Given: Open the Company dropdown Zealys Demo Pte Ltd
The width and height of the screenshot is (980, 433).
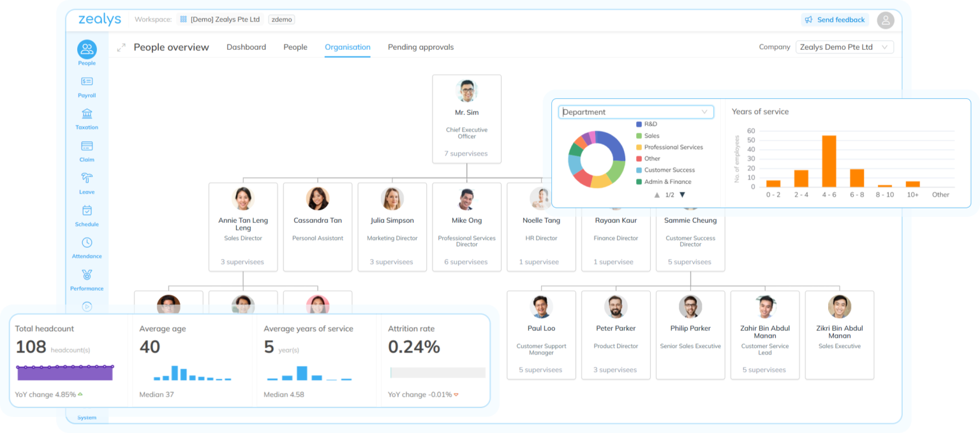Looking at the screenshot, I should pyautogui.click(x=845, y=47).
